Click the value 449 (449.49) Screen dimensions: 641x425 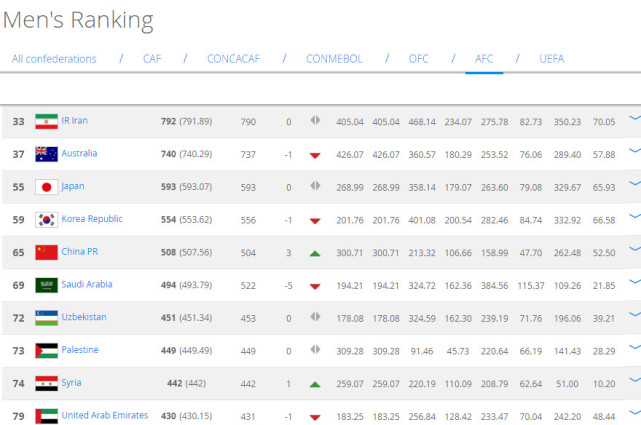pyautogui.click(x=186, y=351)
